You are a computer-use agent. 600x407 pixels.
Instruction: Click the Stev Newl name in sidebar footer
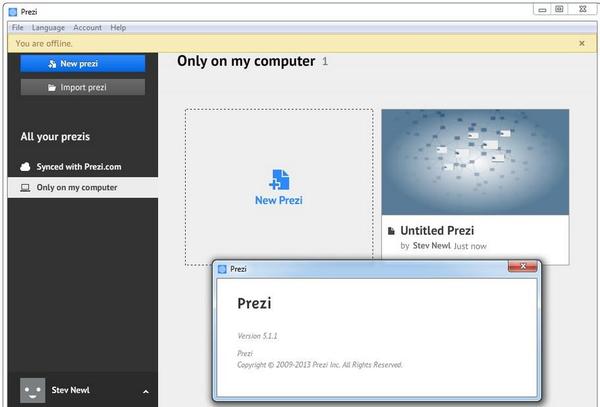click(70, 390)
